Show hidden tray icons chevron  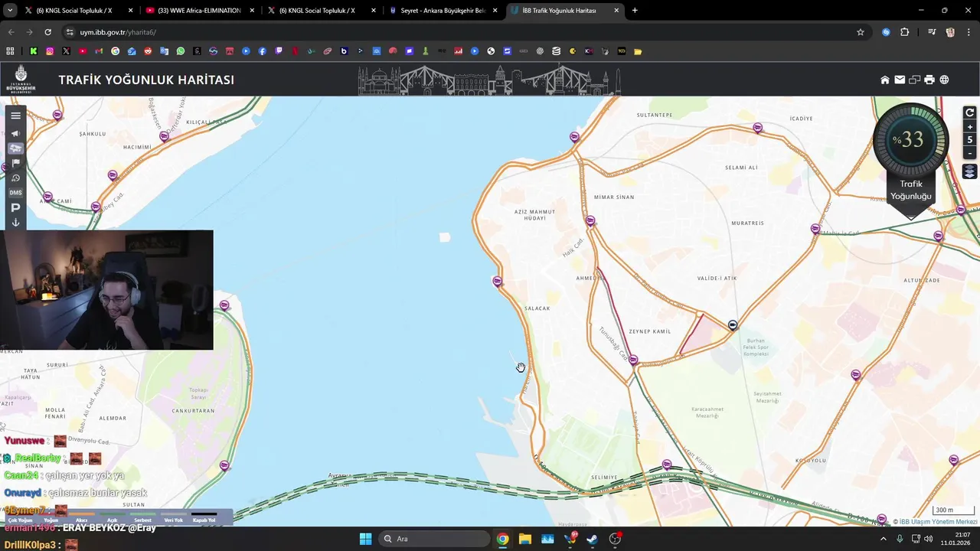(883, 539)
